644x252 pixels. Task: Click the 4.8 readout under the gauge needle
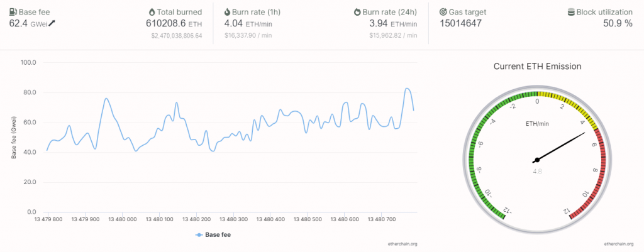coord(537,171)
